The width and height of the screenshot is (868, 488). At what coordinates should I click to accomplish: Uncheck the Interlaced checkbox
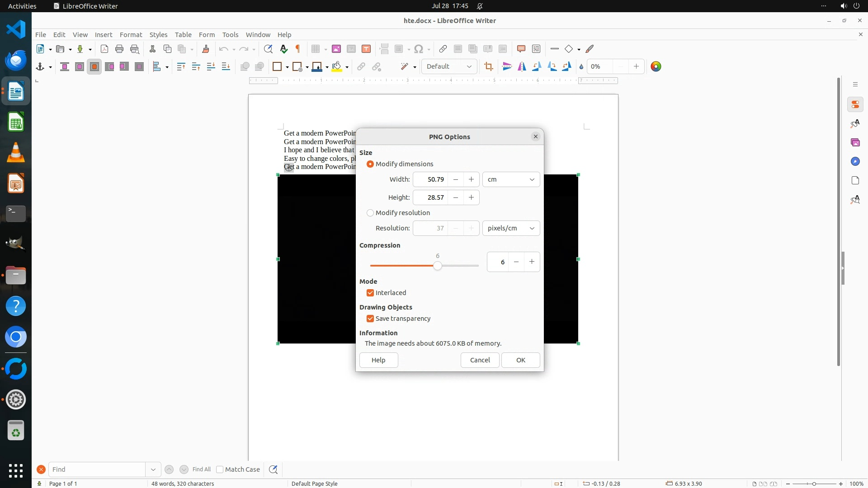[370, 293]
